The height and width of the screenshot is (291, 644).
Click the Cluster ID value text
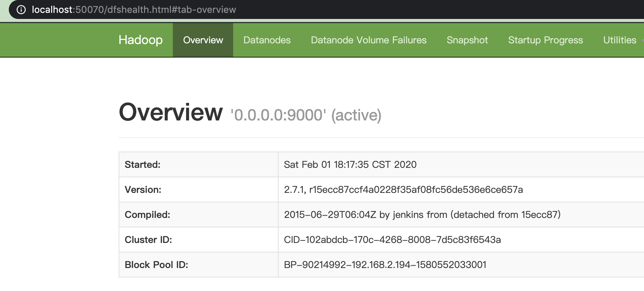pyautogui.click(x=392, y=240)
